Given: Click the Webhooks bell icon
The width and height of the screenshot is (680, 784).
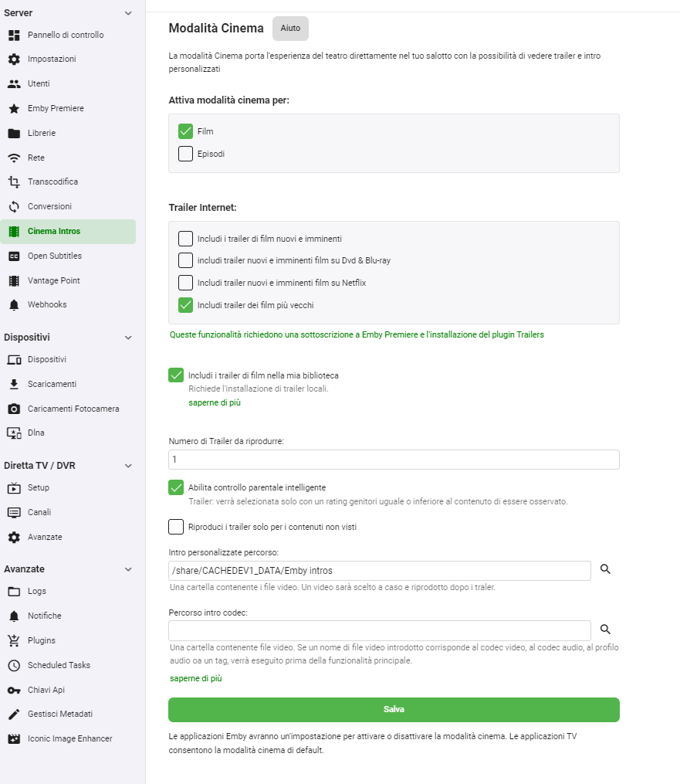Looking at the screenshot, I should pyautogui.click(x=14, y=305).
